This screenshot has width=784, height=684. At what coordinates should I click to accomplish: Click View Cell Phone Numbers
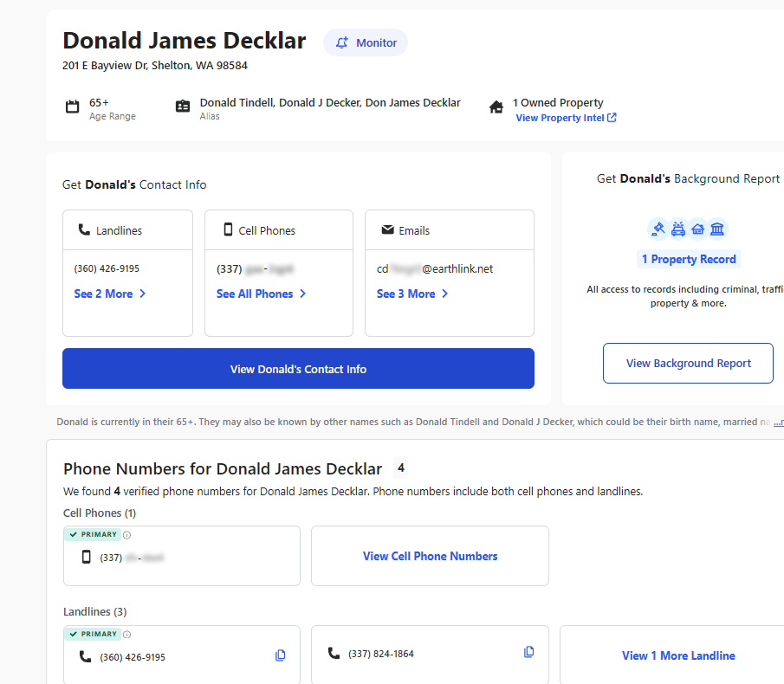click(x=430, y=556)
